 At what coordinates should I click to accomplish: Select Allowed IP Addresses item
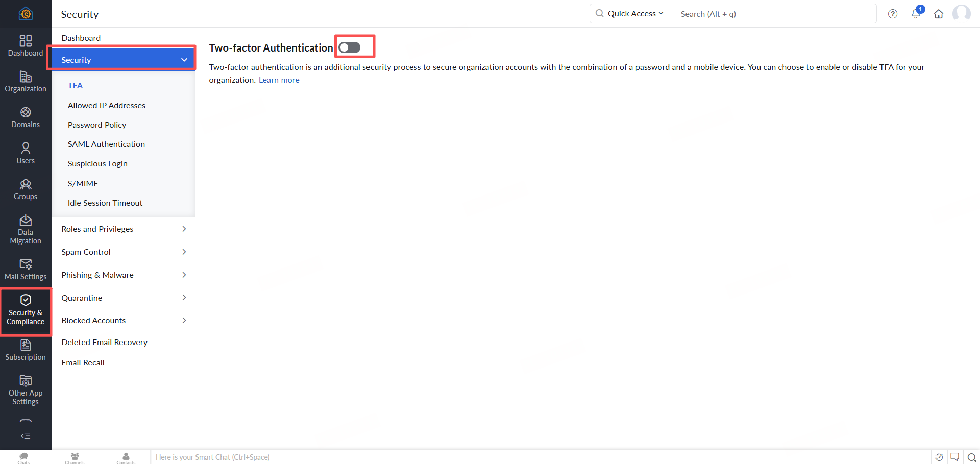(107, 105)
